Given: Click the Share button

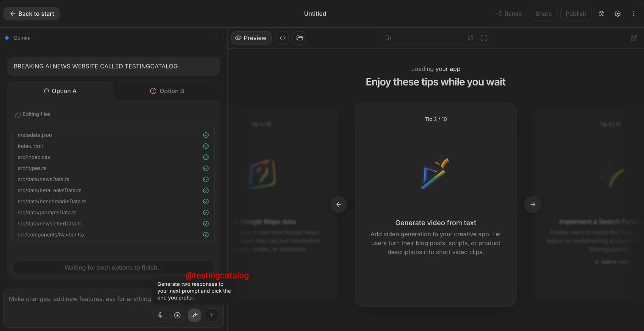Looking at the screenshot, I should coord(543,14).
